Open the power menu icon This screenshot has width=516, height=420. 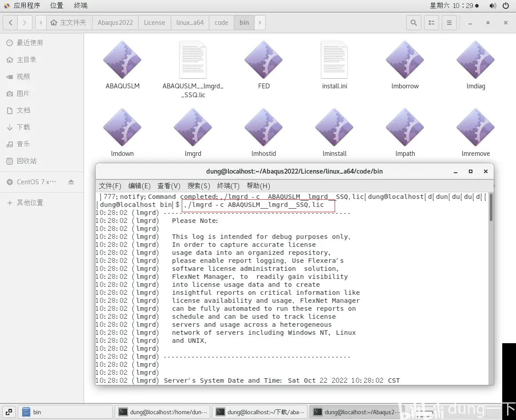pos(506,6)
